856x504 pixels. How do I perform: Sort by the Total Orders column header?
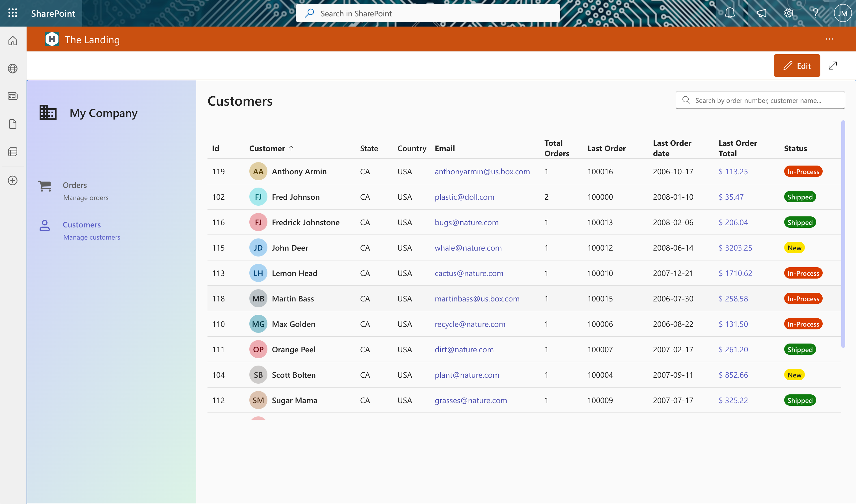(557, 148)
